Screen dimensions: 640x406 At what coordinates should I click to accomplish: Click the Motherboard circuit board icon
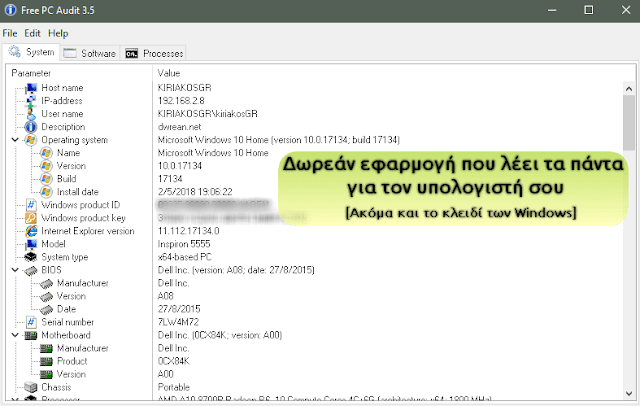click(x=31, y=335)
